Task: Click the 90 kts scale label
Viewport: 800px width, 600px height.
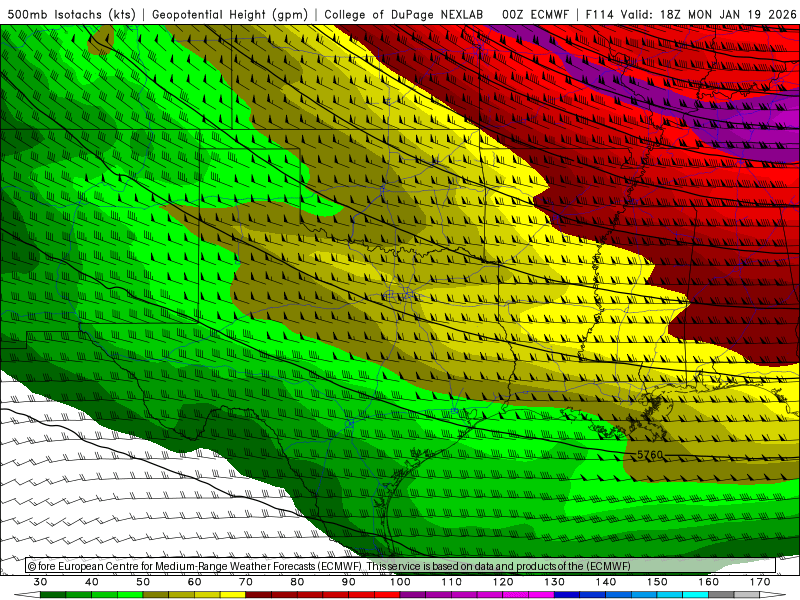Action: pos(348,582)
